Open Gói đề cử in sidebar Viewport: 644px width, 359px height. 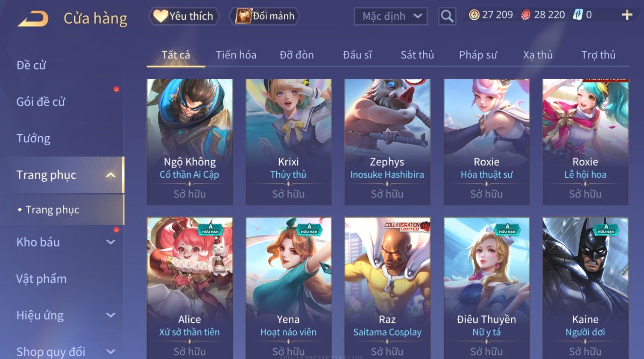coord(41,102)
